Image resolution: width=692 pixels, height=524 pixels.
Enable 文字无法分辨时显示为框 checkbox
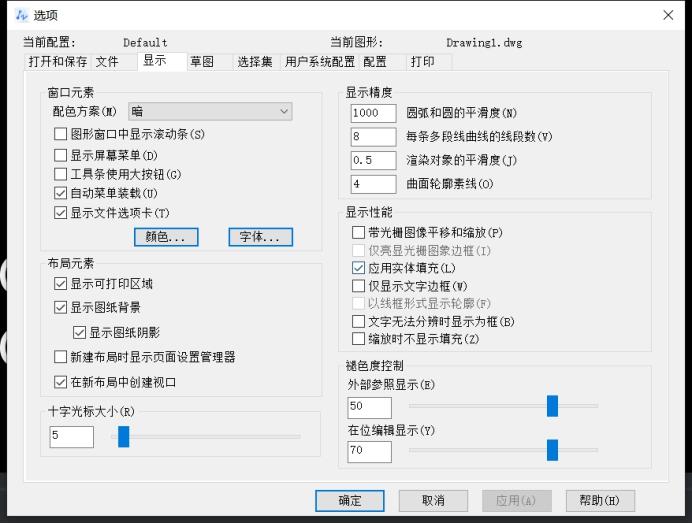click(x=358, y=321)
